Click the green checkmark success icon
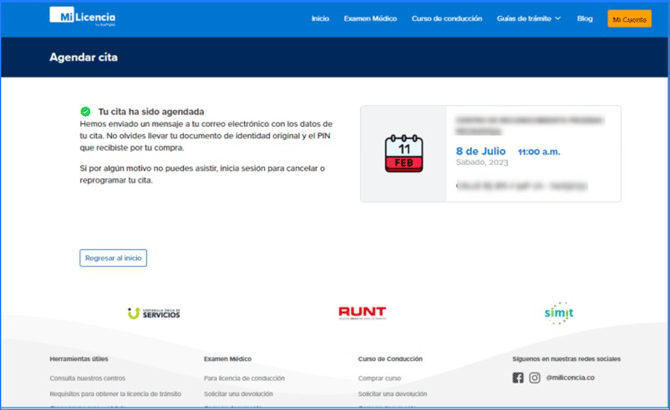This screenshot has height=410, width=670. [x=86, y=112]
